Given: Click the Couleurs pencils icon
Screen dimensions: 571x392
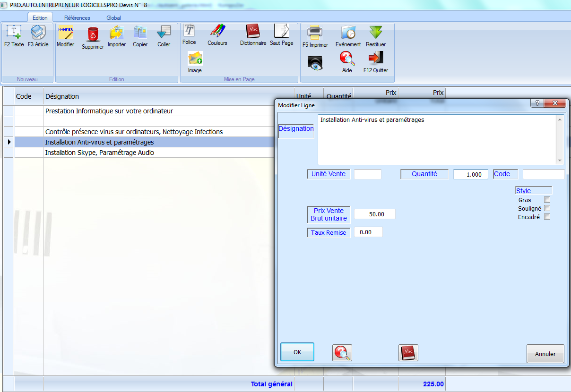Looking at the screenshot, I should click(217, 32).
